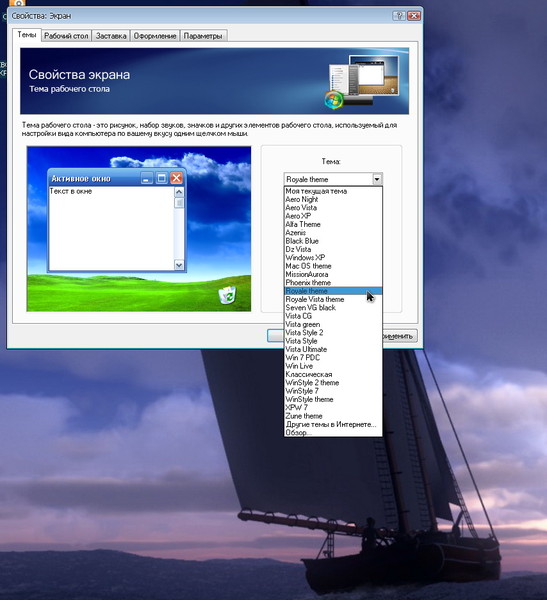Pick the Vista CG theme
This screenshot has height=600, width=547.
[x=333, y=316]
